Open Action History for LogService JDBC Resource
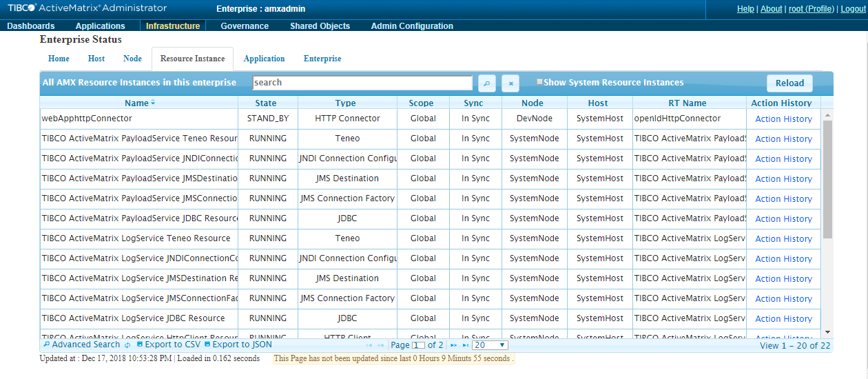 [x=783, y=318]
